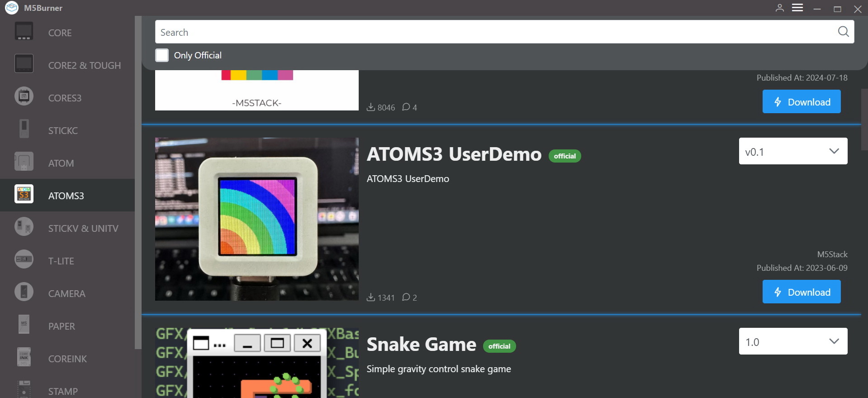Click comments icon on ATOMS3 UserDemo
This screenshot has width=868, height=398.
click(406, 297)
